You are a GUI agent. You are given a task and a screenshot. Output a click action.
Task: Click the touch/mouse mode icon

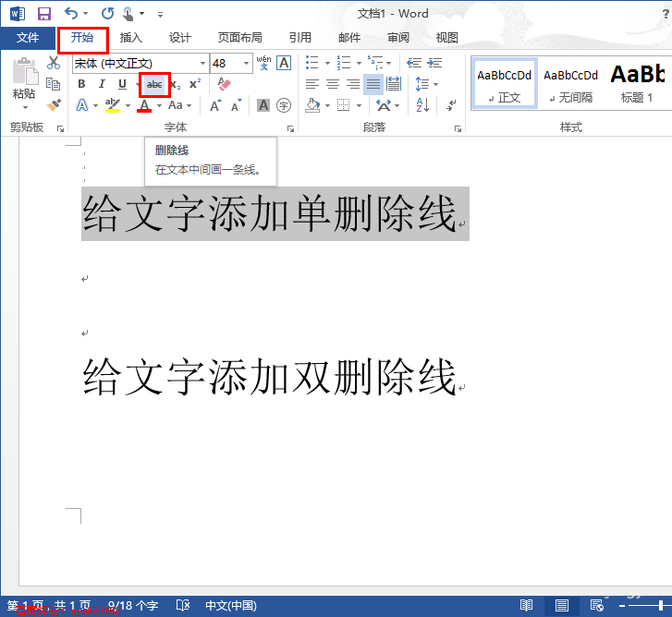[x=128, y=14]
